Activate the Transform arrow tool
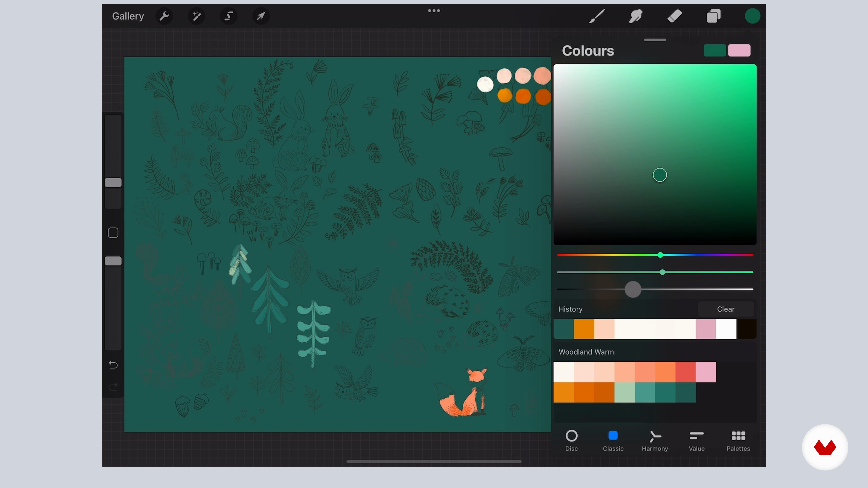 point(261,16)
